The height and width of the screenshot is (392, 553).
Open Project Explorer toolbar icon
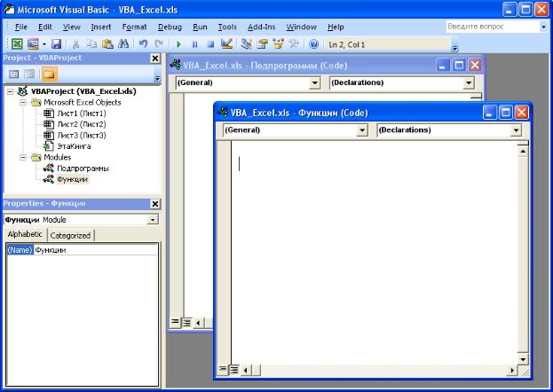[246, 44]
